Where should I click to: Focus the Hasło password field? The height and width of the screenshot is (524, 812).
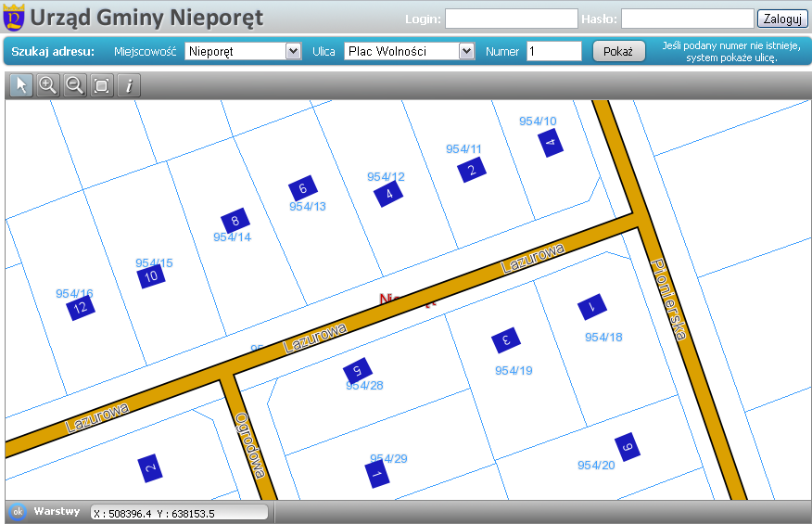click(x=687, y=19)
